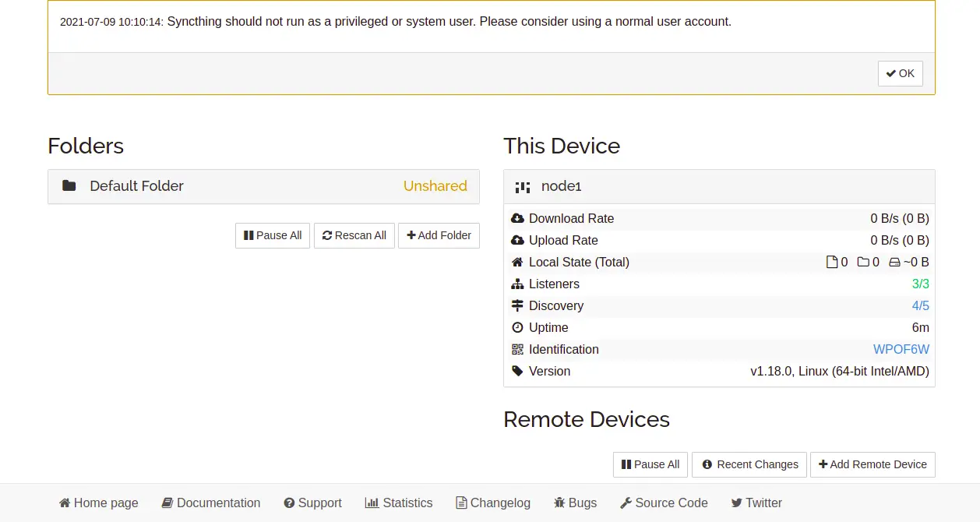The height and width of the screenshot is (522, 980).
Task: Open the Twitter footer link
Action: tap(756, 503)
